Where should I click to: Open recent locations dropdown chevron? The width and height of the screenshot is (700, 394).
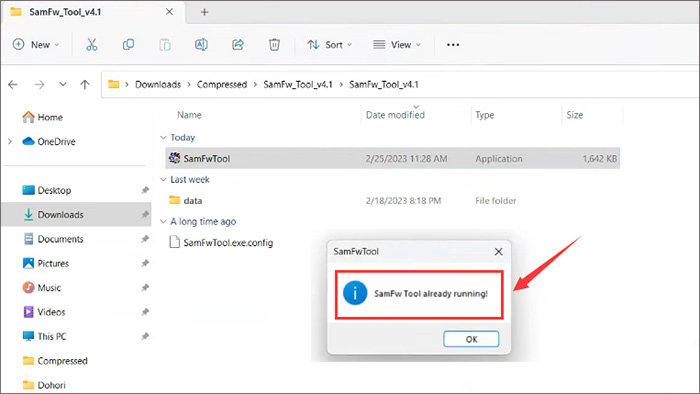[x=63, y=84]
